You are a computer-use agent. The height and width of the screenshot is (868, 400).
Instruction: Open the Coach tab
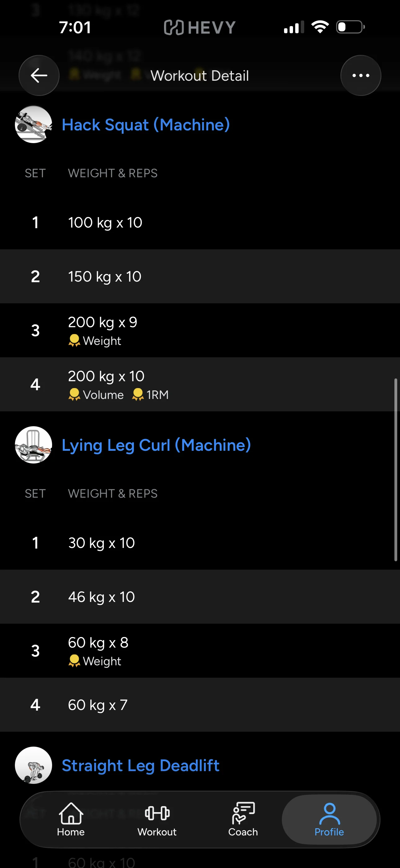[x=243, y=820]
